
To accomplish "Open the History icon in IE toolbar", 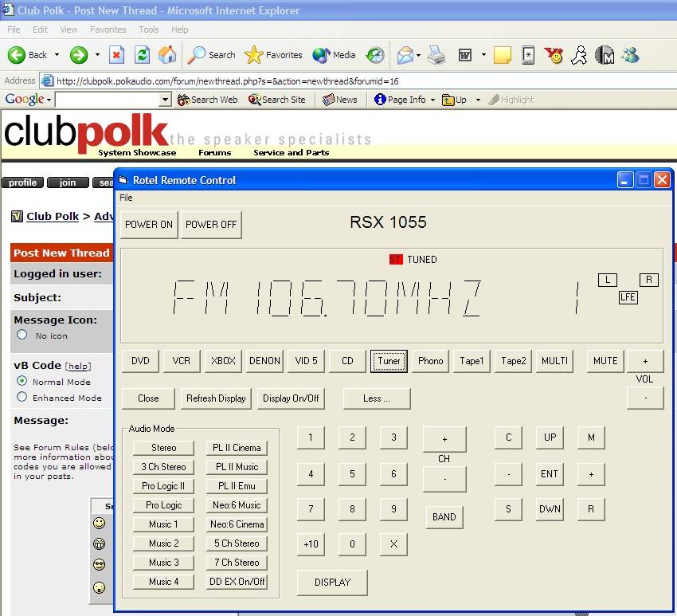I will pos(375,55).
